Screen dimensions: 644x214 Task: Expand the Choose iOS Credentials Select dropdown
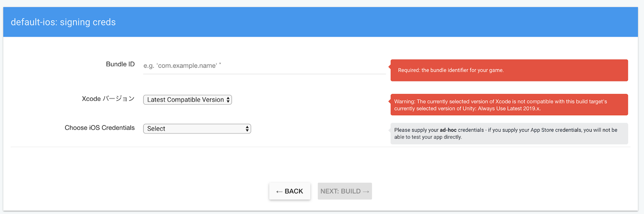point(197,128)
